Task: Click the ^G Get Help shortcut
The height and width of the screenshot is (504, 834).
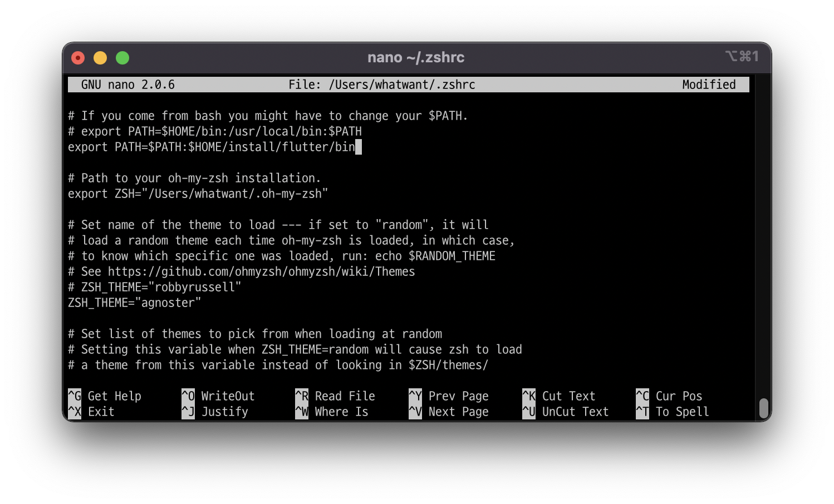Action: 105,396
